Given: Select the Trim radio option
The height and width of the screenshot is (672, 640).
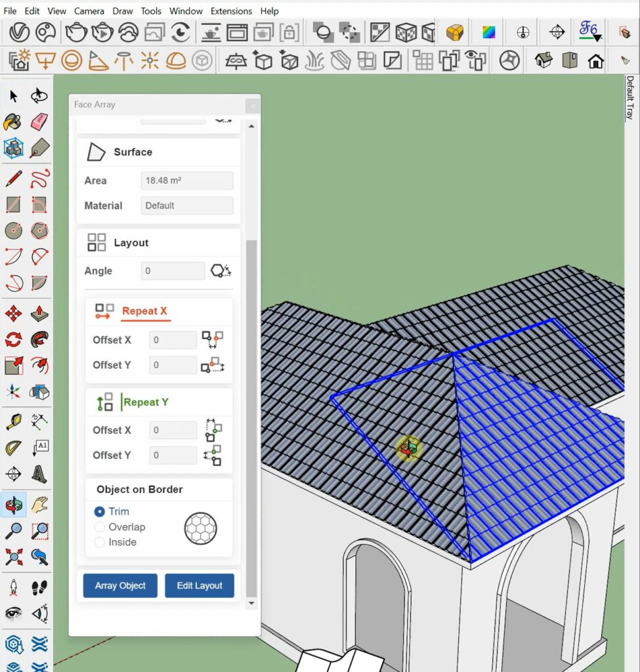Looking at the screenshot, I should point(100,511).
